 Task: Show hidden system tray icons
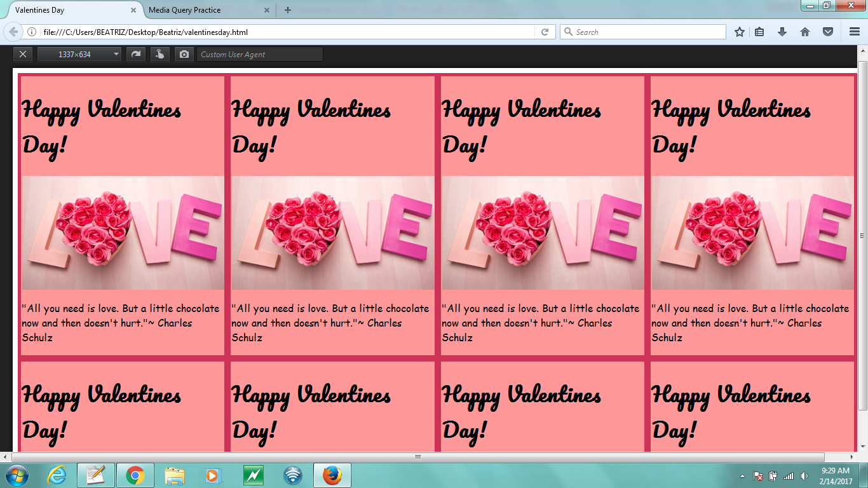point(742,476)
